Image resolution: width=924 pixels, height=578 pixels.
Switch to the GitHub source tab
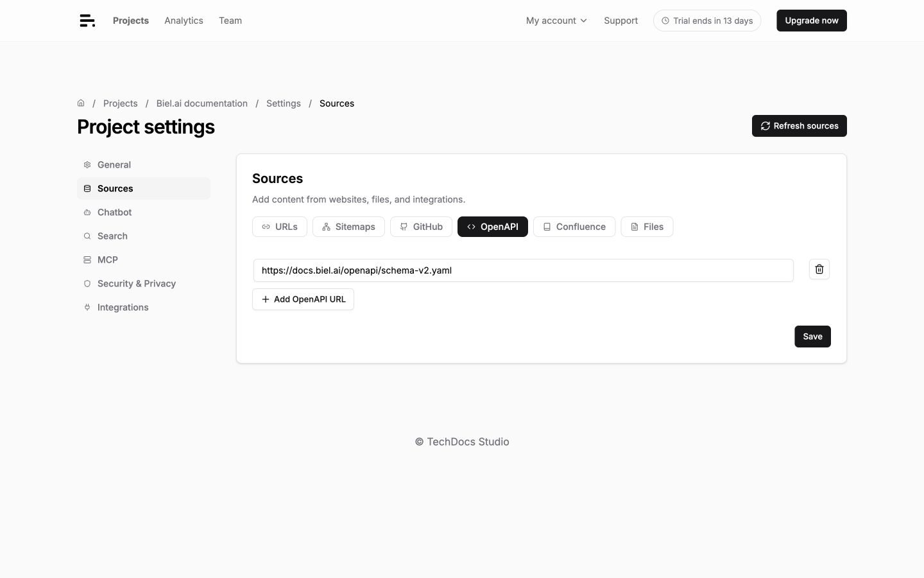[421, 227]
